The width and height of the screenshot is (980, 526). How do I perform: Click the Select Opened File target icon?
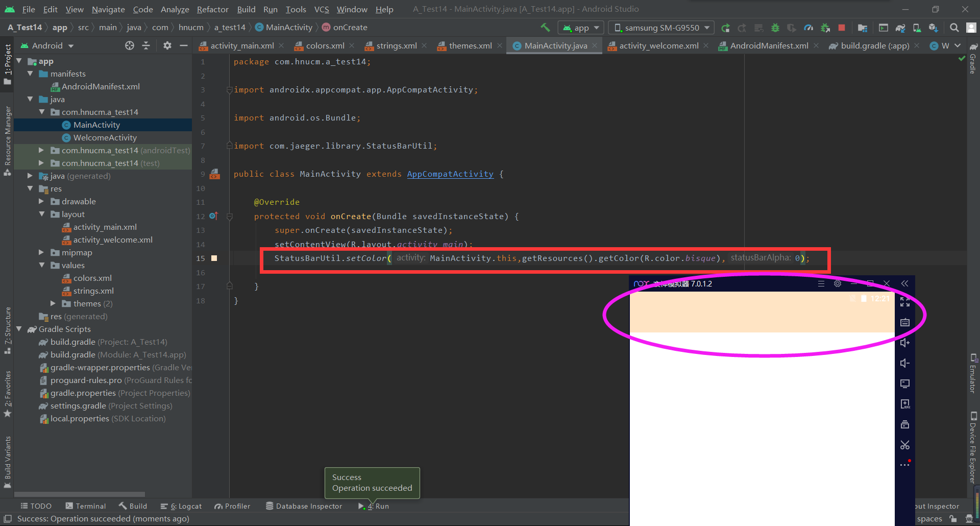pos(130,45)
